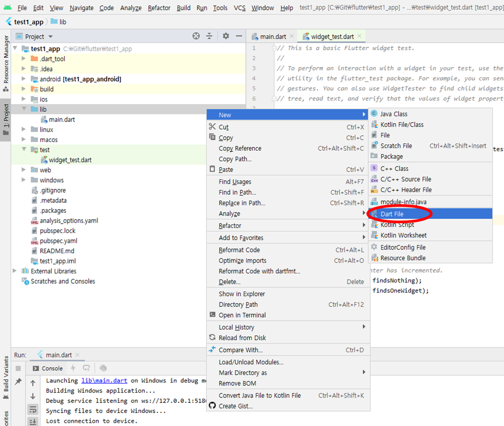Screen dimensions: 504x426
Task: Collapse the lib folder node
Action: (x=24, y=109)
